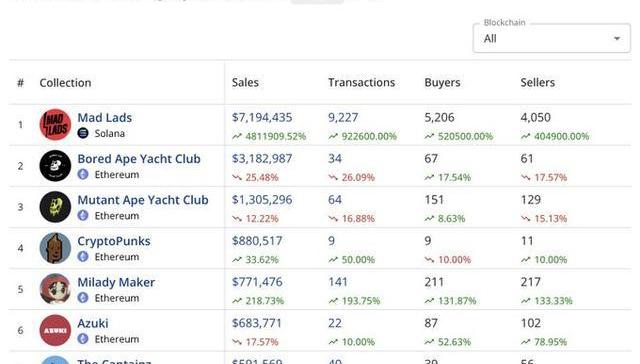The width and height of the screenshot is (640, 364).
Task: Click the Ethereum icon under CryptoPunks
Action: click(83, 257)
